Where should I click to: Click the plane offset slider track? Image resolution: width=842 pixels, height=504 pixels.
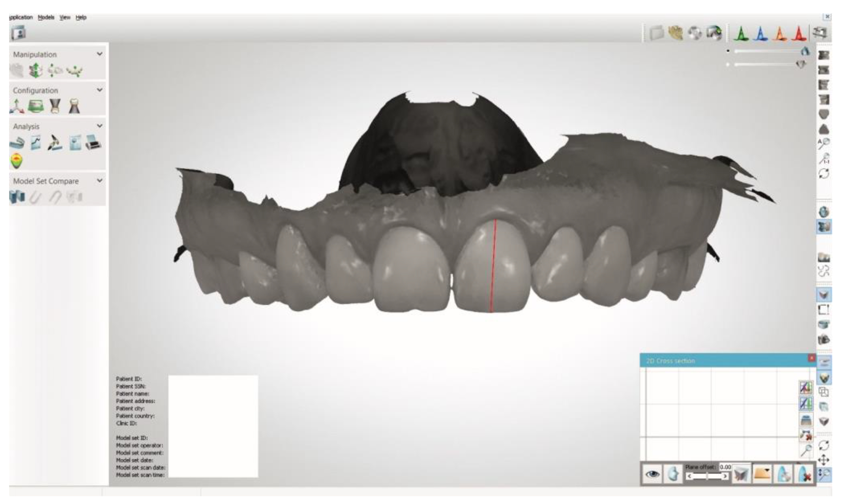(707, 476)
